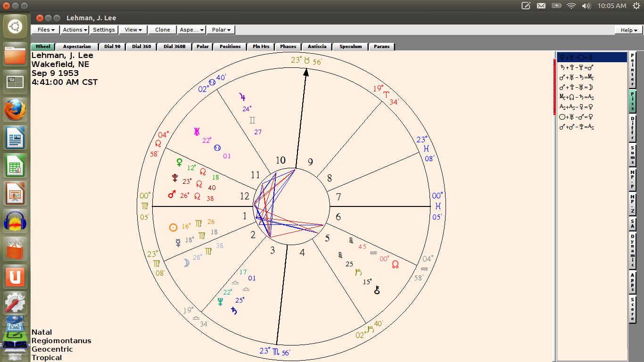Viewport: 644px width, 362px height.
Task: Click the Clone button
Action: click(162, 30)
